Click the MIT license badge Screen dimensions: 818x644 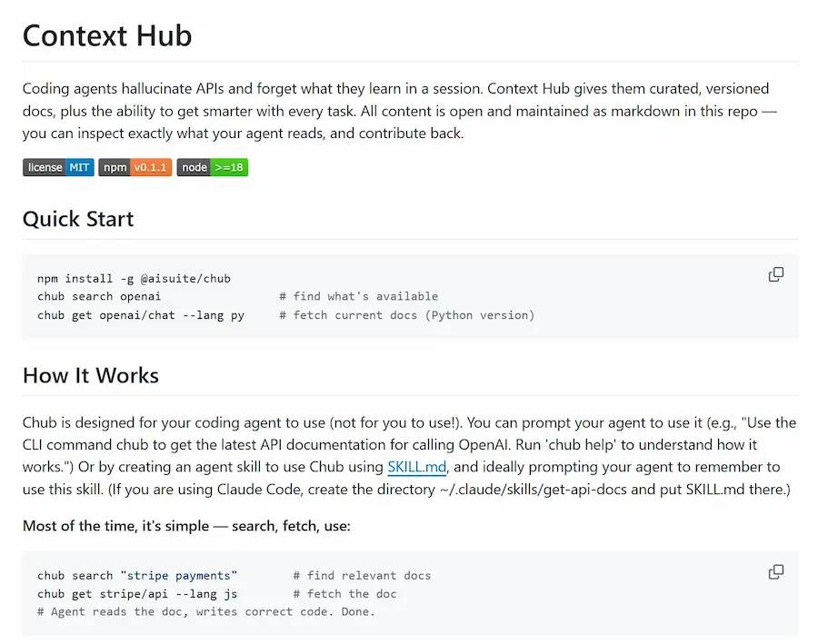click(57, 167)
